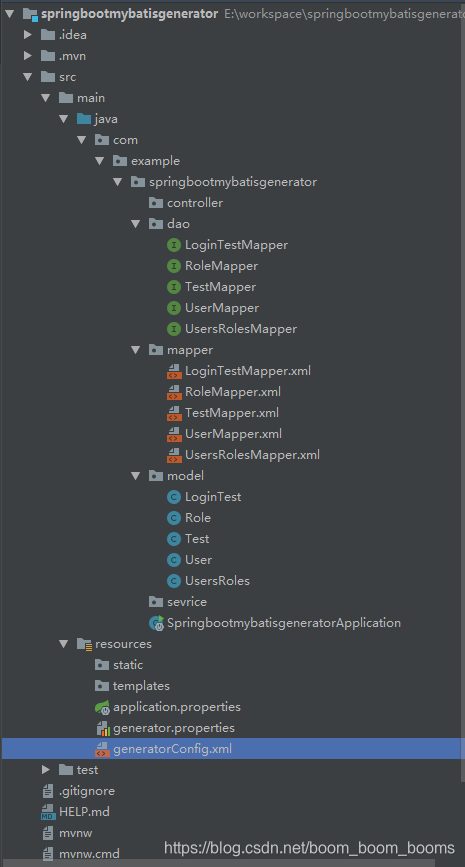This screenshot has height=867, width=465.
Task: Select the springbootmybatisgenerator package under example
Action: click(x=233, y=182)
